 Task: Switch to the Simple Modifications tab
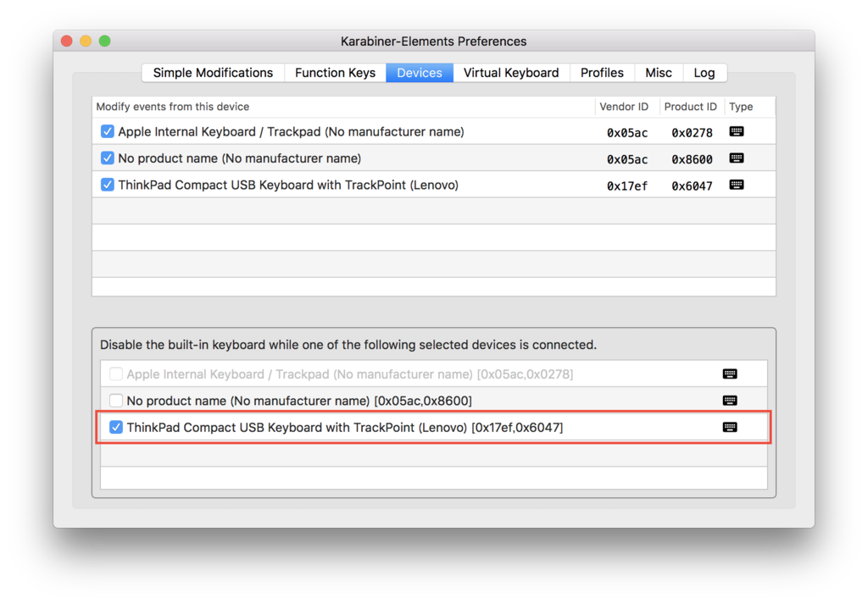[x=213, y=73]
